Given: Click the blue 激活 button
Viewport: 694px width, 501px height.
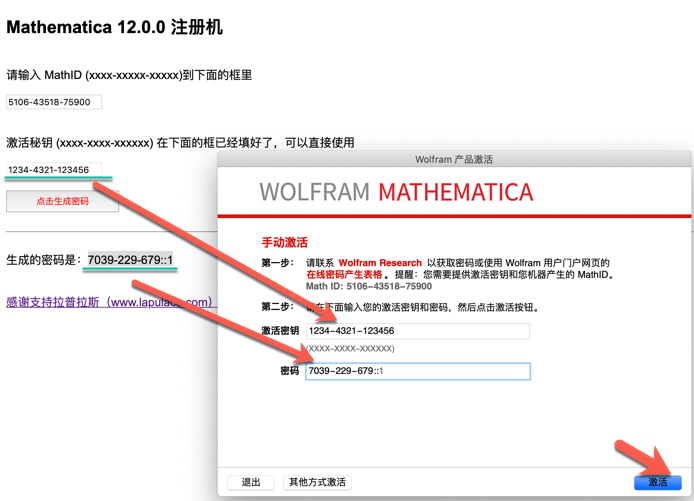Looking at the screenshot, I should coord(658,482).
